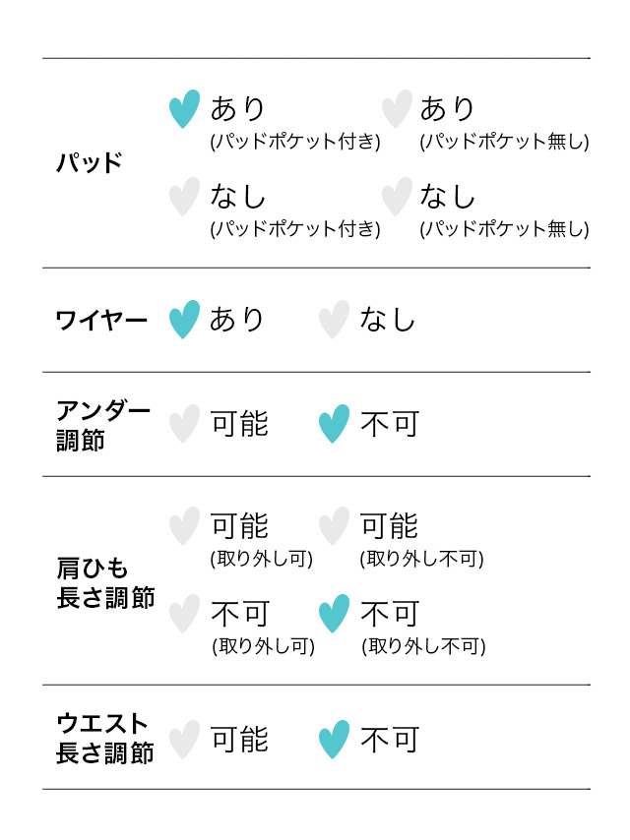Click the パッド row label
The image size is (630, 840).
click(90, 162)
